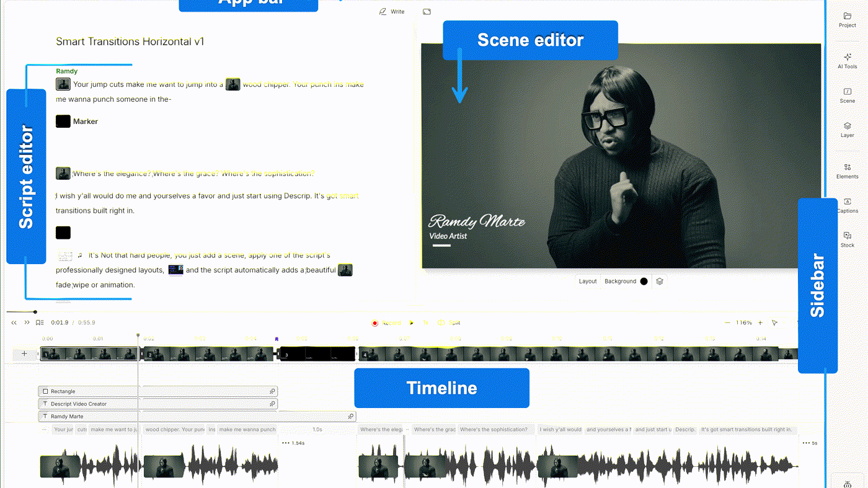Image resolution: width=868 pixels, height=488 pixels.
Task: Click the 1.0s gap in the word track
Action: [x=317, y=429]
